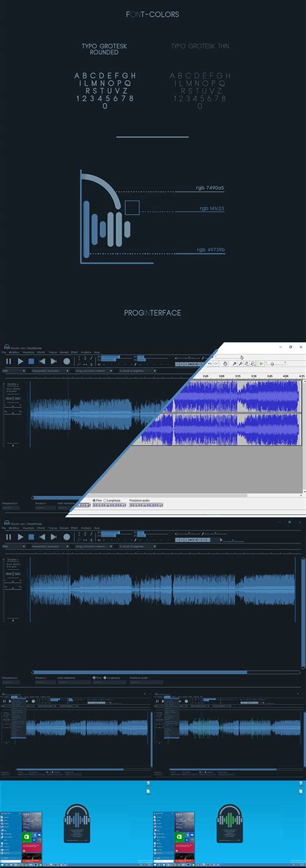This screenshot has height=868, width=306.
Task: Open Array microfono interno dropdown in full dark mockup
Action: pyautogui.click(x=94, y=545)
